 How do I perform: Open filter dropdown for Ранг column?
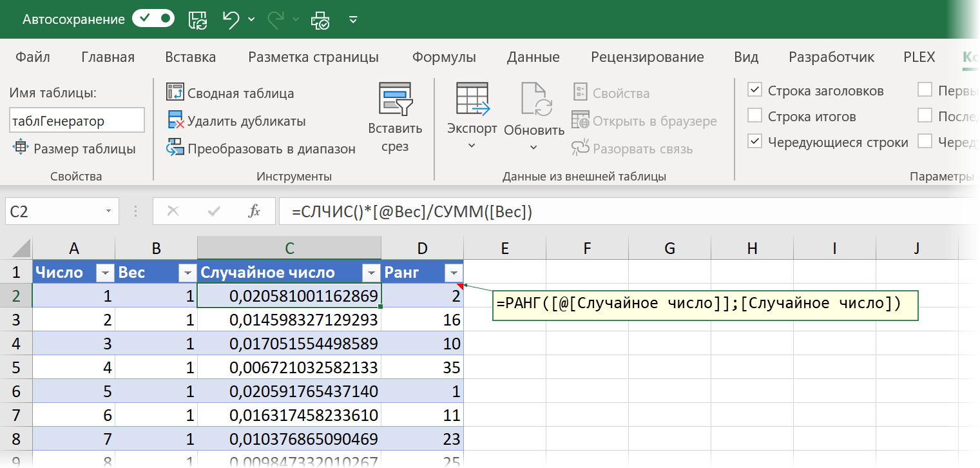(453, 273)
